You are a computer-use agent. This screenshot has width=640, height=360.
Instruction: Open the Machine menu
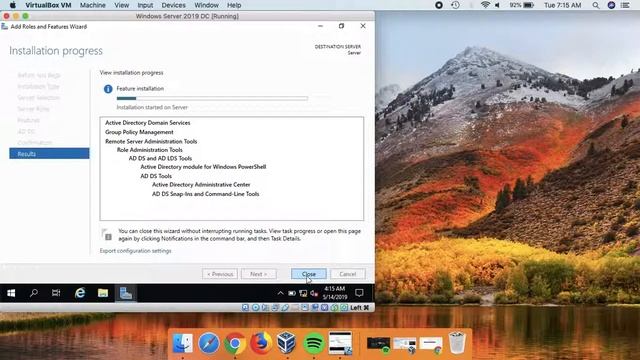[x=93, y=5]
